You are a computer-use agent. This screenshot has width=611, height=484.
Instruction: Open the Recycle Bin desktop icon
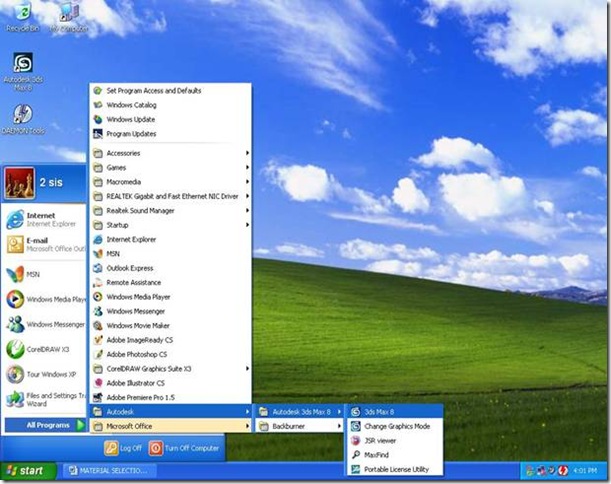(23, 17)
